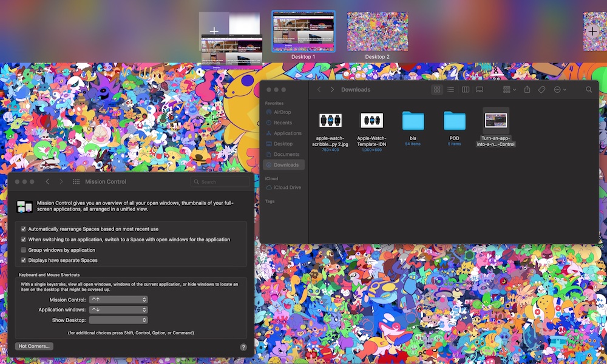Go forward in Mission Control preferences

[61, 181]
